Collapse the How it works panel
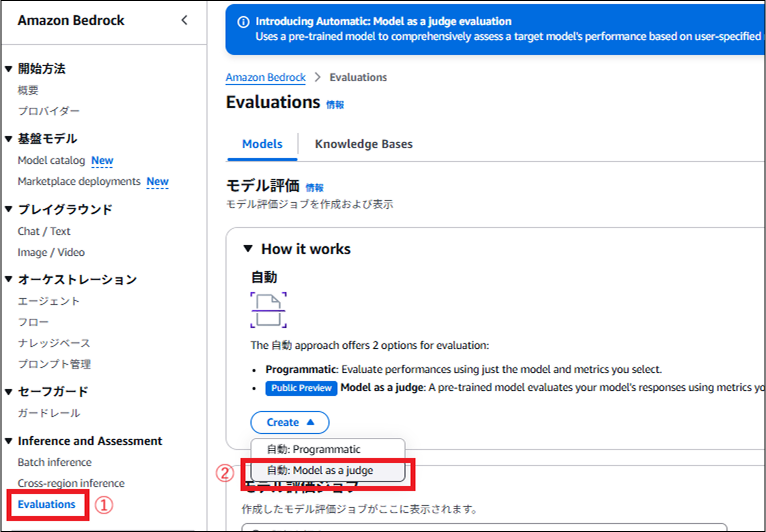The width and height of the screenshot is (766, 532). (248, 249)
